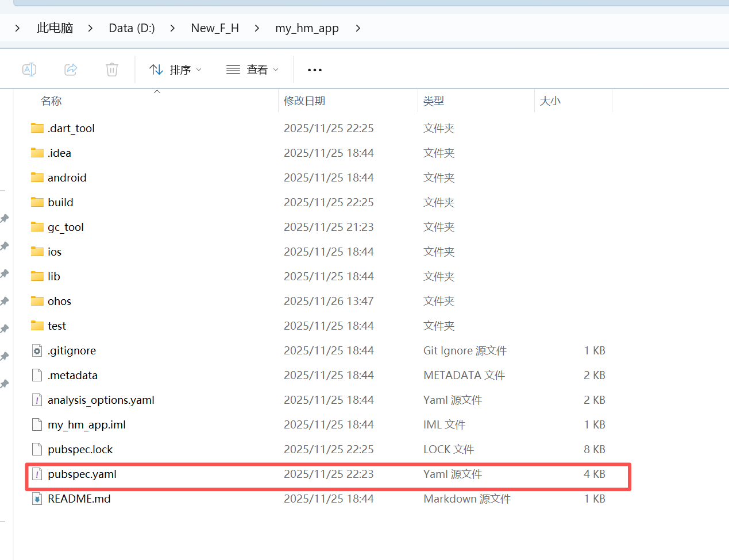Expand chevron after New_F_H breadcrumb
Viewport: 729px width, 560px height.
tap(256, 28)
